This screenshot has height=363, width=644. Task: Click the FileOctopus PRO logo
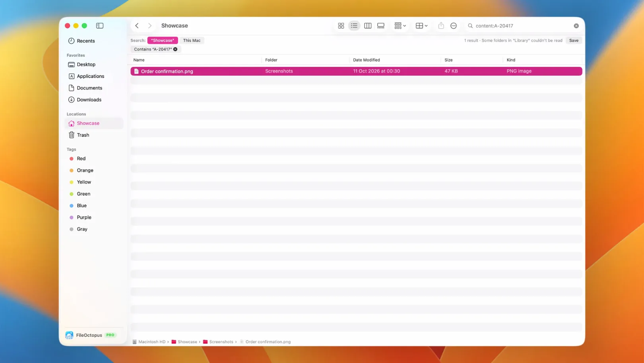coord(69,335)
